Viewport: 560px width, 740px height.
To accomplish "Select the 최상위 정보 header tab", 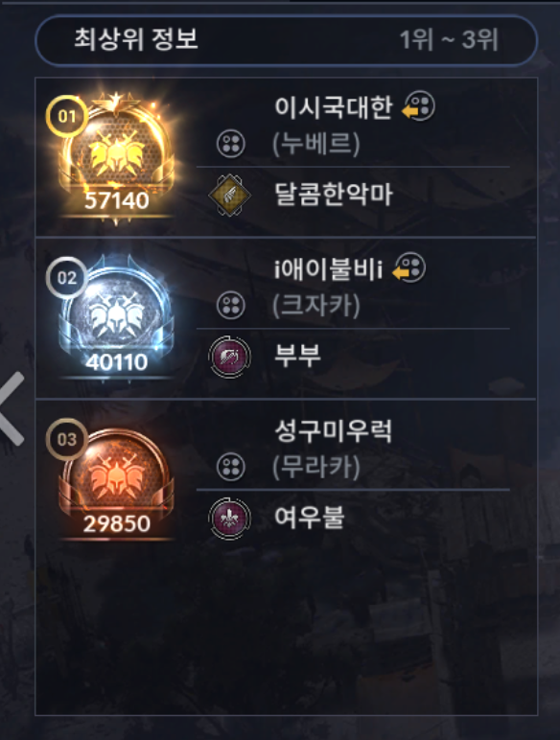I will tap(136, 39).
